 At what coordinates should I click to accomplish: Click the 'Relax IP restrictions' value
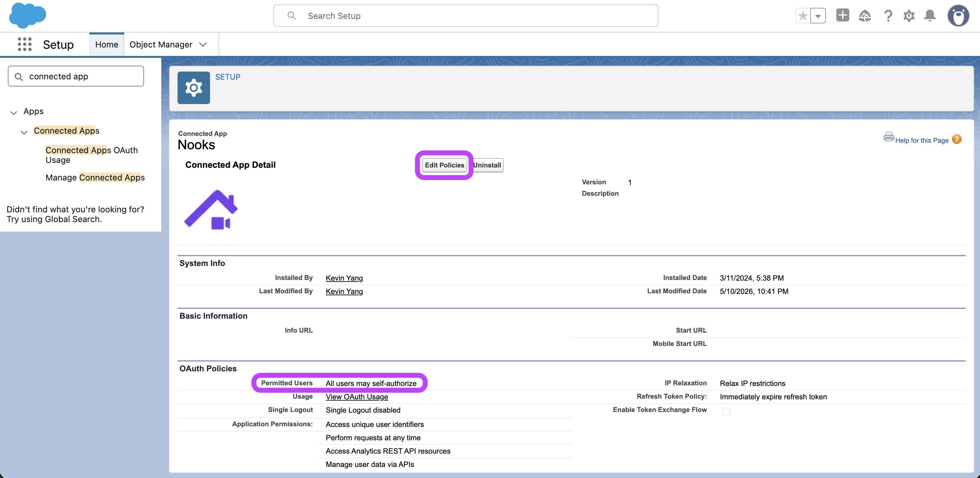pyautogui.click(x=752, y=384)
